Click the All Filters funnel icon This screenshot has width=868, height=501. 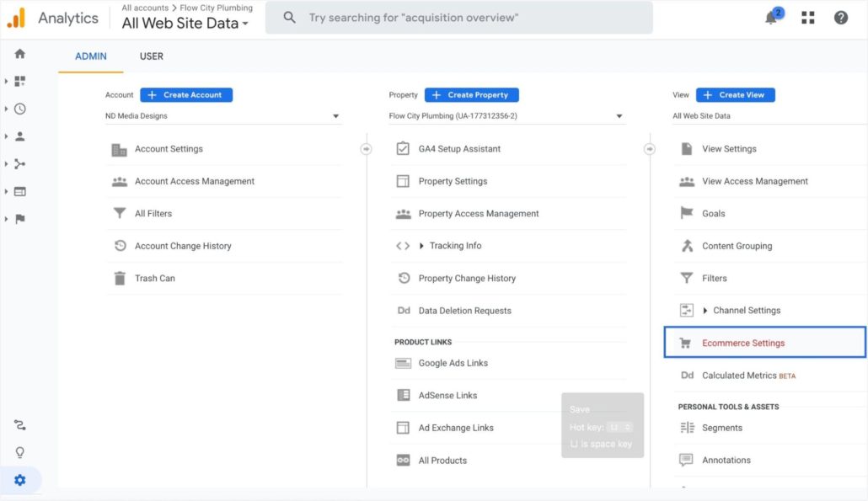(x=119, y=213)
